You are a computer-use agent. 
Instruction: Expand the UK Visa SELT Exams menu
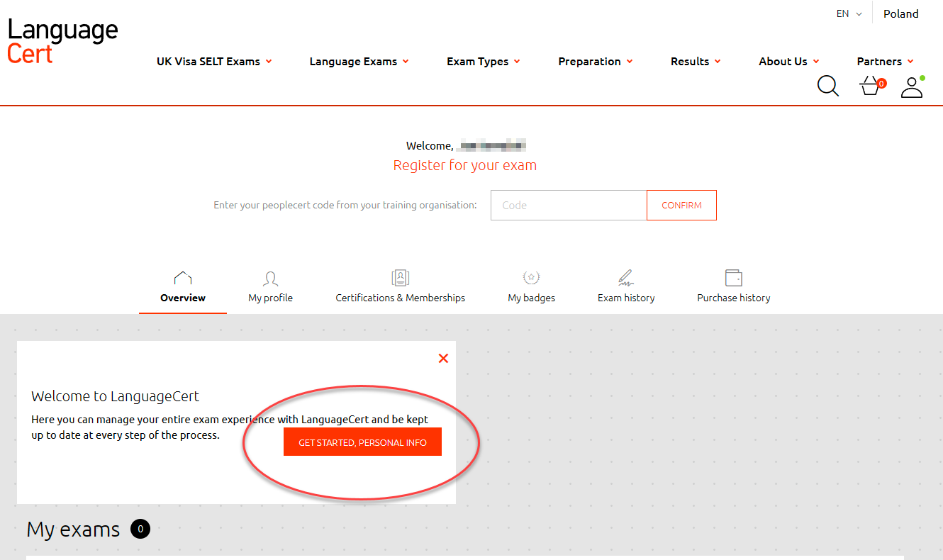tap(214, 62)
